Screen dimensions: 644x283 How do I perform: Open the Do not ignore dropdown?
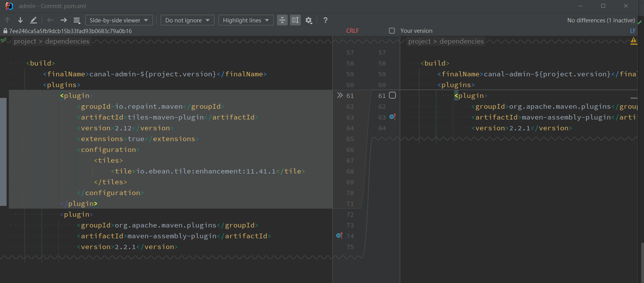pos(187,20)
